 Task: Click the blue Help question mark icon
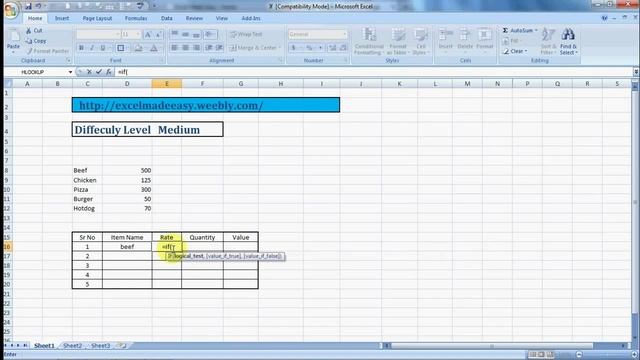tap(604, 18)
